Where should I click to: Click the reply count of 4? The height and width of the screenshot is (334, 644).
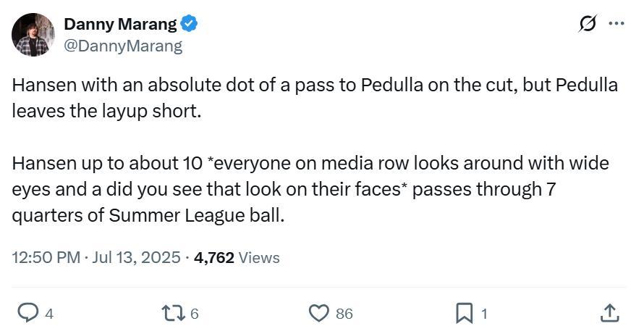tap(49, 314)
